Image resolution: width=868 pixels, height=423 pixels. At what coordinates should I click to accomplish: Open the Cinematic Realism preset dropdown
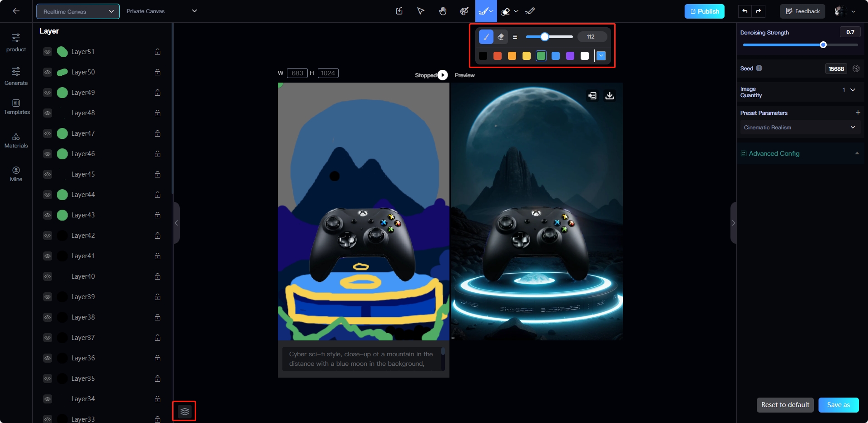(x=799, y=128)
